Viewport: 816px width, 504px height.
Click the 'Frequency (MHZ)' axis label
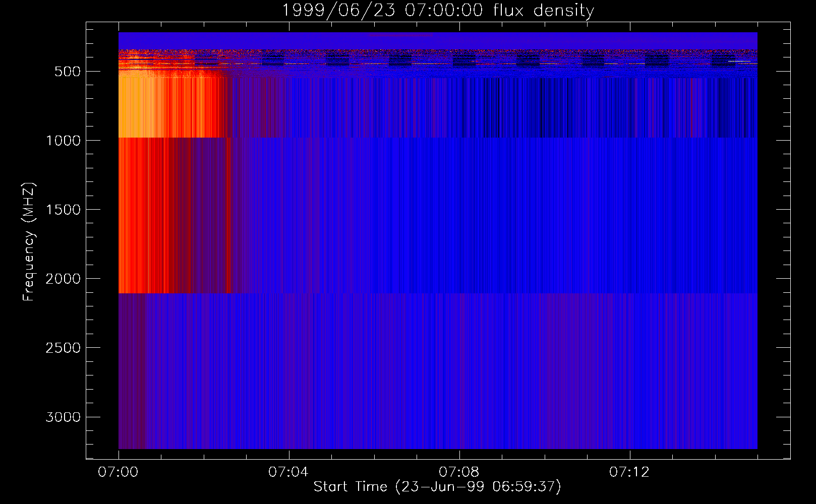tap(29, 242)
